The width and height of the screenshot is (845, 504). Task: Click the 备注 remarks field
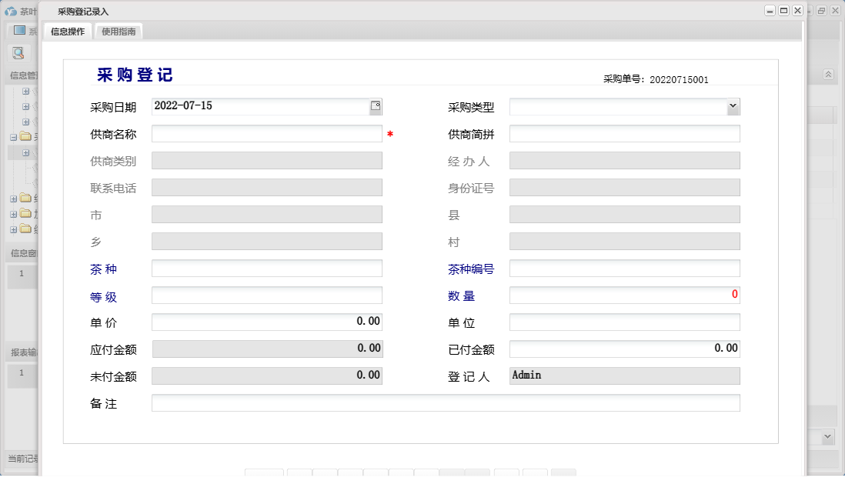[446, 402]
